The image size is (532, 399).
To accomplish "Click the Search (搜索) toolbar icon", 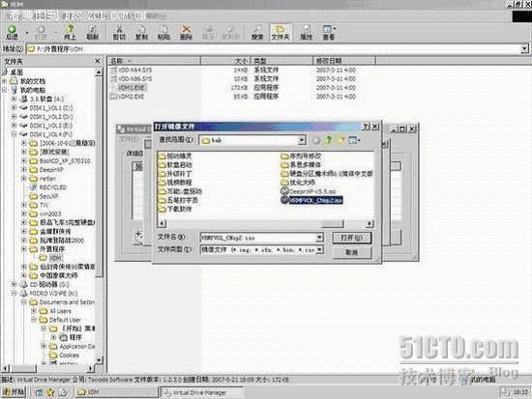I will click(x=257, y=33).
